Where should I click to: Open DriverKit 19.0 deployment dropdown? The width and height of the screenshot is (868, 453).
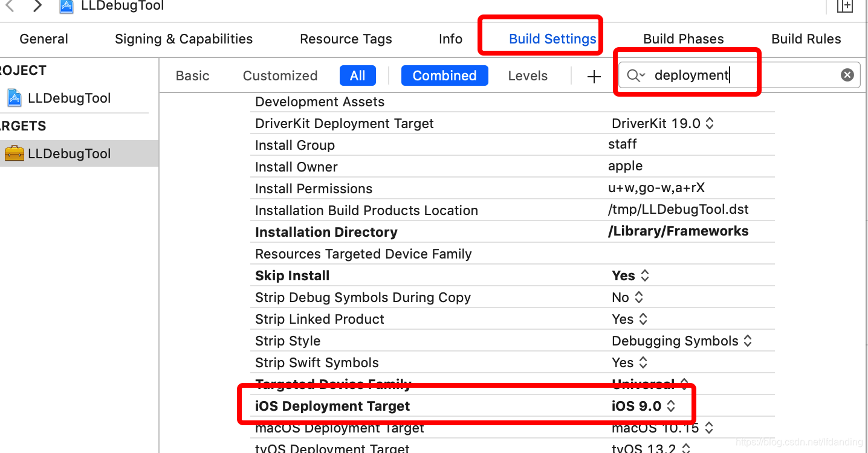pyautogui.click(x=662, y=123)
